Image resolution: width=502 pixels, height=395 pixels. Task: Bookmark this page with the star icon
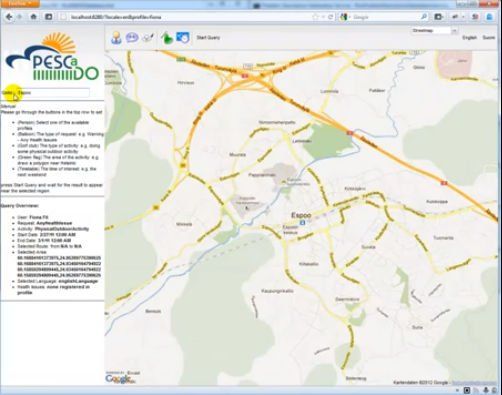pos(315,17)
